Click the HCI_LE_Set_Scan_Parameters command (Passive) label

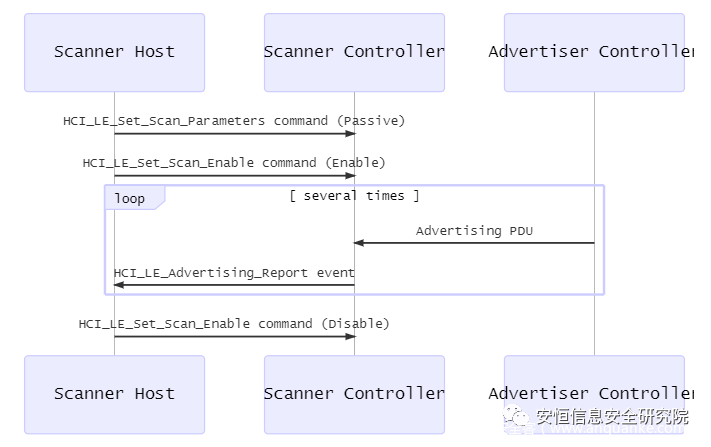click(234, 121)
